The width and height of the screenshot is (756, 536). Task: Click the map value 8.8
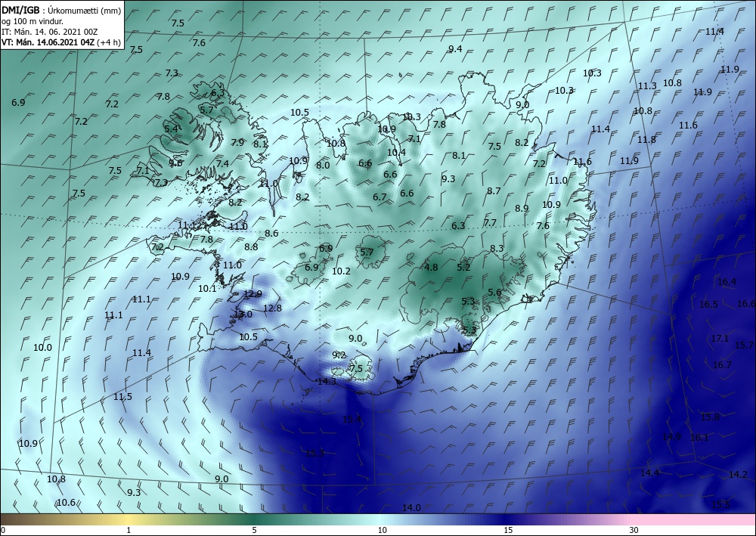[251, 246]
